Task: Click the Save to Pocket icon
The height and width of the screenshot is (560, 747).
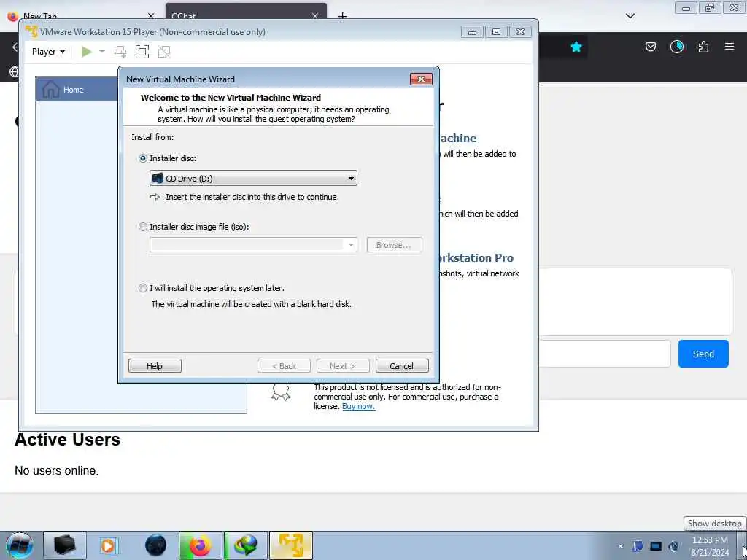Action: (650, 47)
